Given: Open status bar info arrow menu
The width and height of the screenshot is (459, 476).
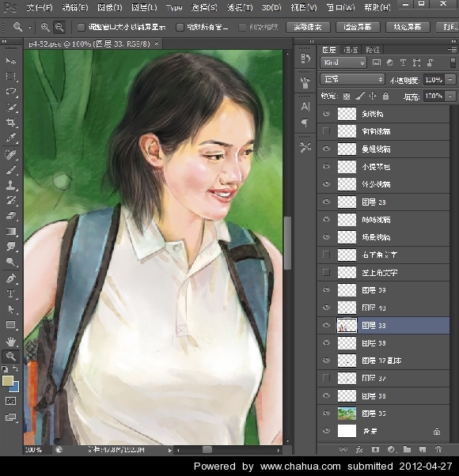Looking at the screenshot, I should (x=170, y=450).
